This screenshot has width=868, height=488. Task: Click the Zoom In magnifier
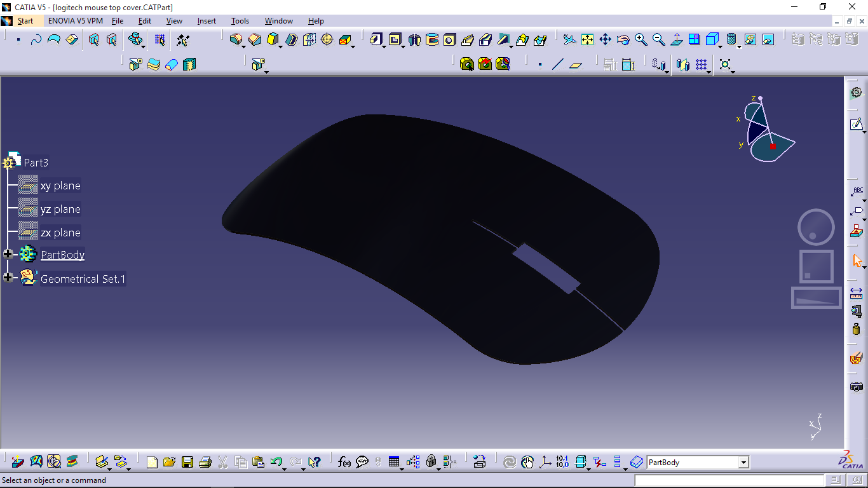point(641,39)
